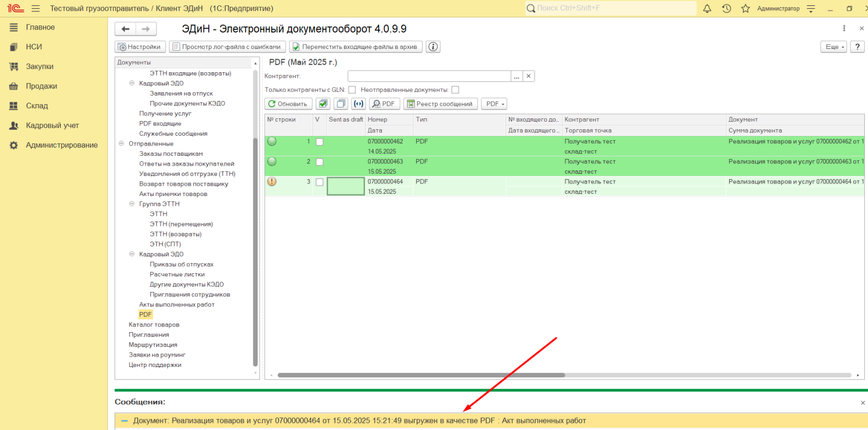
Task: Toggle Только контрагенты с GLN checkbox
Action: (x=352, y=90)
